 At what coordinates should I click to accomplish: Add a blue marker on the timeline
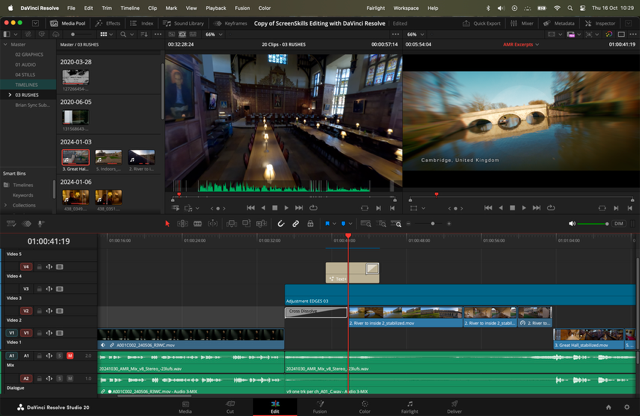(343, 224)
